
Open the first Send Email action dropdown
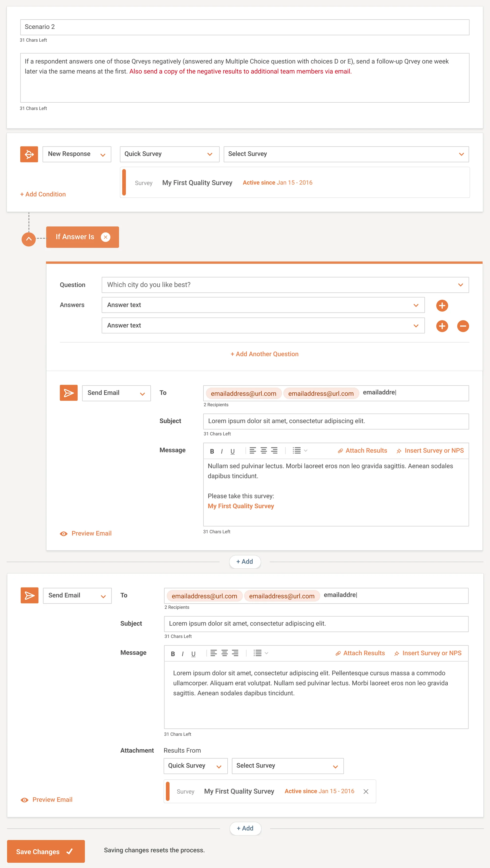116,393
